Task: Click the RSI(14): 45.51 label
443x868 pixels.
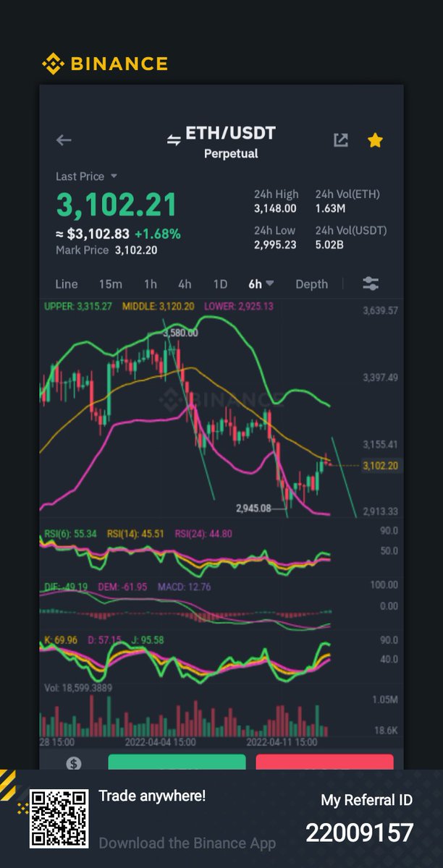Action: [136, 535]
